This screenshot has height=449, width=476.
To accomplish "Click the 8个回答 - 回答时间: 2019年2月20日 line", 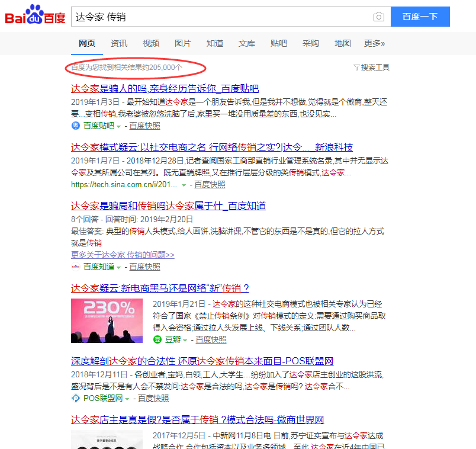I will pos(132,219).
